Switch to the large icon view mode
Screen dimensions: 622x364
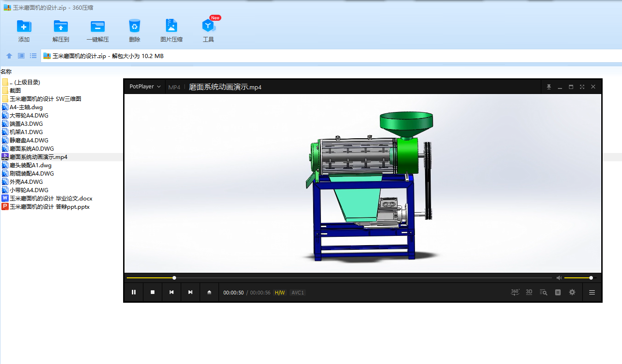click(x=21, y=56)
